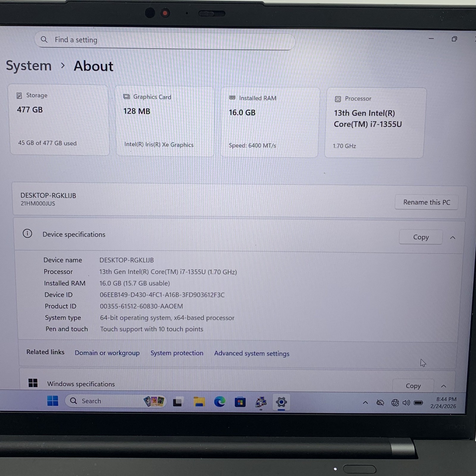The image size is (476, 476).
Task: Click the Device specifications info icon
Action: (27, 234)
